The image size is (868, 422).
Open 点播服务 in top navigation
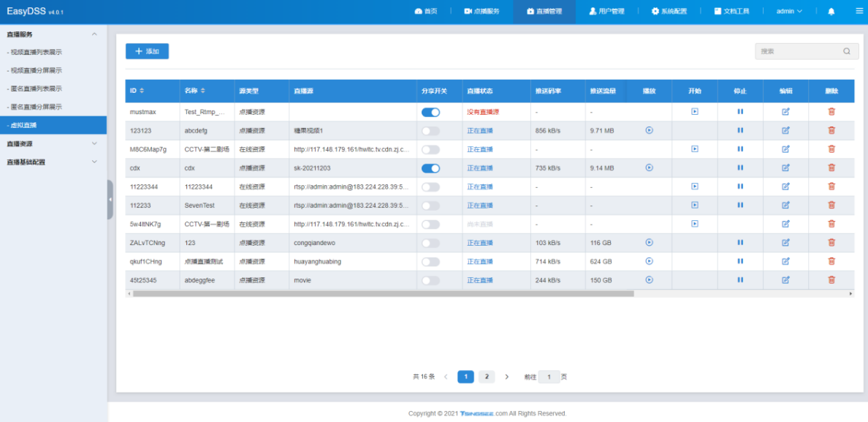coord(481,11)
